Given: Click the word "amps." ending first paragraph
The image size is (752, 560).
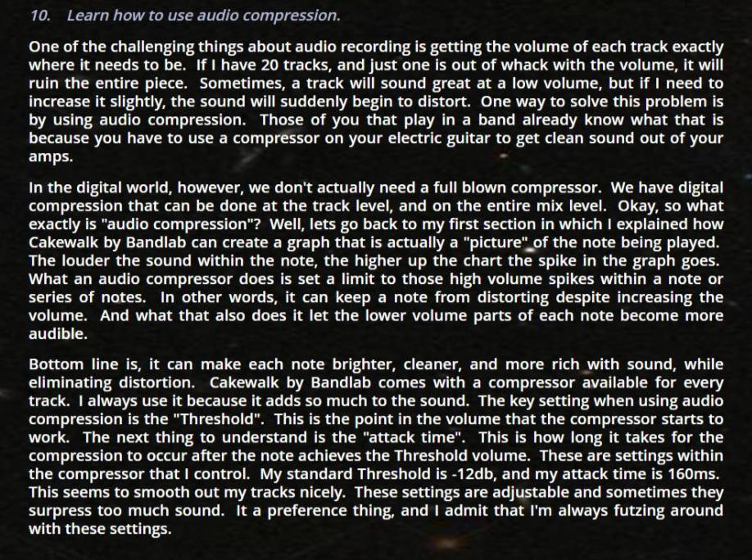Looking at the screenshot, I should 51,156.
